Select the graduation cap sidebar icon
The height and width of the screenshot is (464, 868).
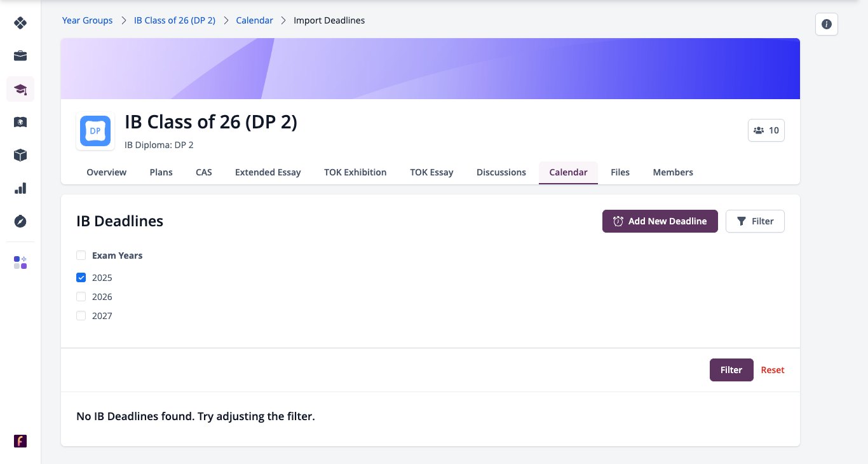click(20, 89)
